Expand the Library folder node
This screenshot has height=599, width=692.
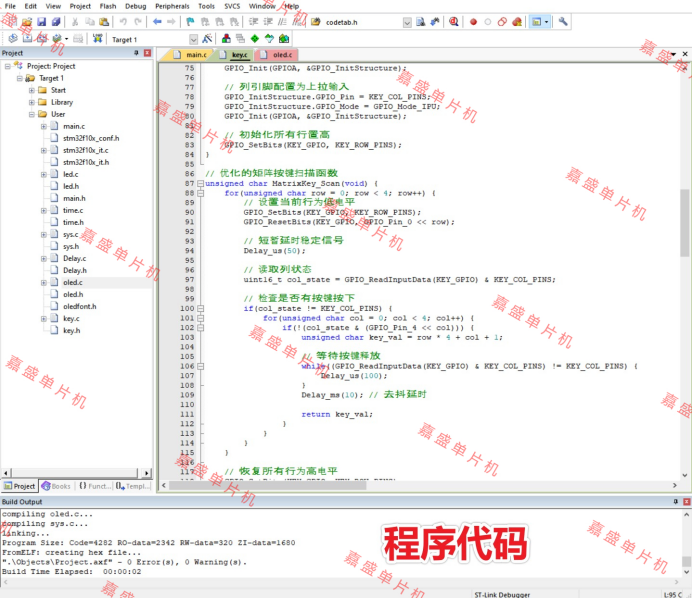(31, 102)
